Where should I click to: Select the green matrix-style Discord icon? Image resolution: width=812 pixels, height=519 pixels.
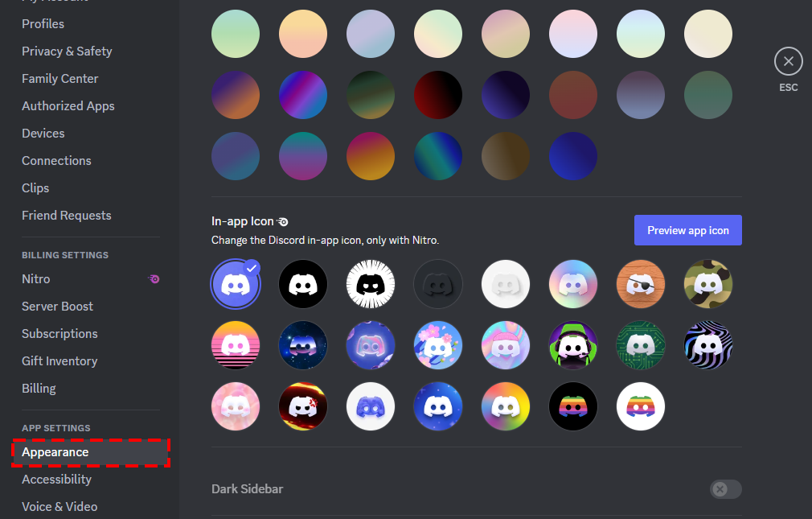click(641, 344)
